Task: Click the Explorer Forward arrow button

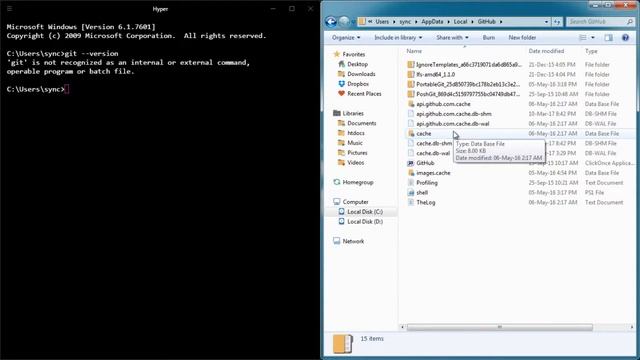Action: 344,22
